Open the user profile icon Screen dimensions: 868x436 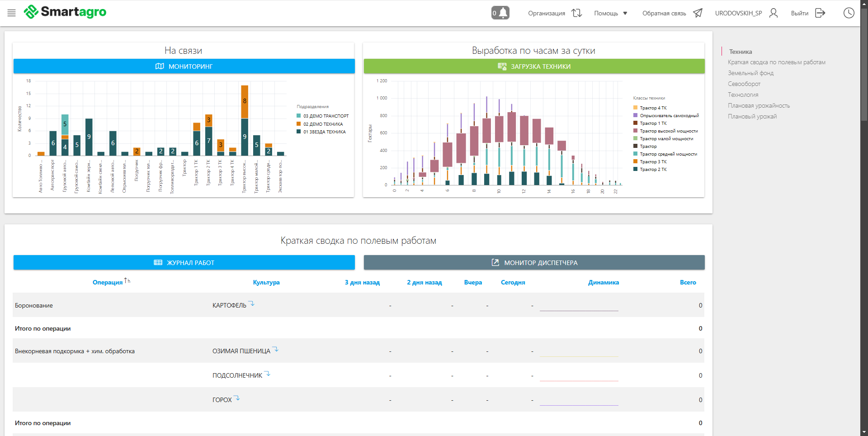point(774,13)
